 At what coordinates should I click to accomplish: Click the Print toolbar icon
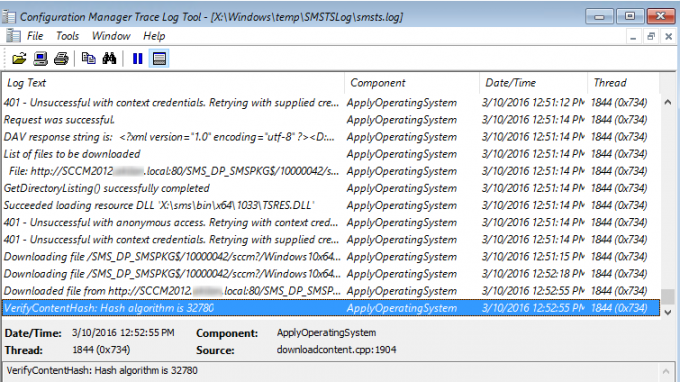61,59
